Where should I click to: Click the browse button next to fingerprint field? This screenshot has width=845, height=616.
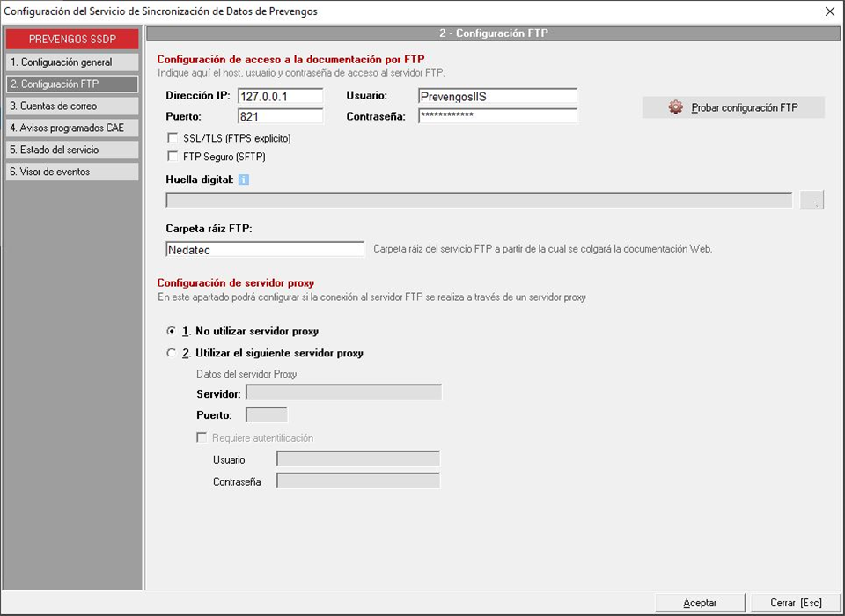pyautogui.click(x=812, y=201)
